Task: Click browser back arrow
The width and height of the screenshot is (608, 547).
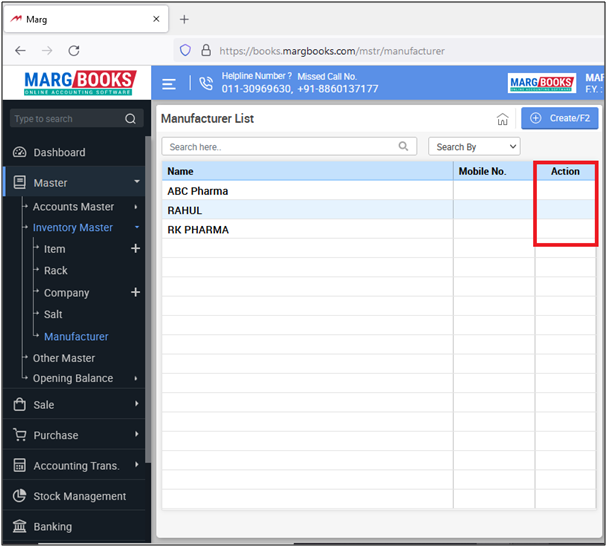Action: coord(20,50)
